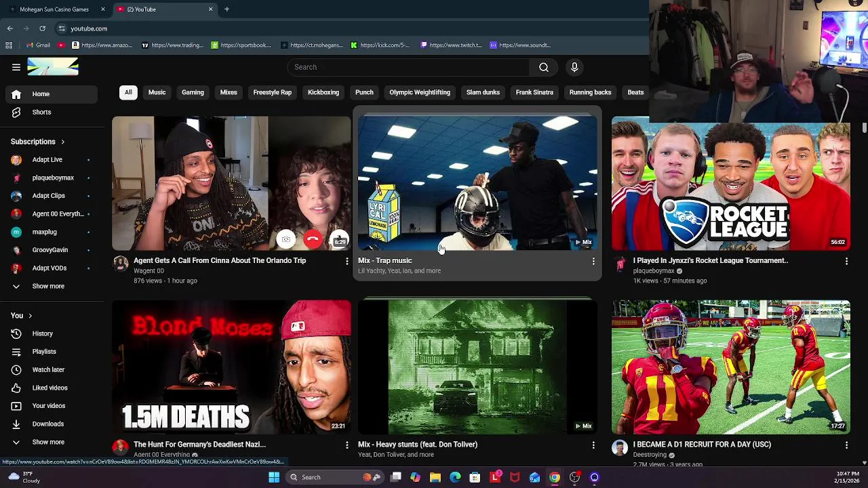Open File Explorer from taskbar
This screenshot has width=868, height=488.
(435, 477)
